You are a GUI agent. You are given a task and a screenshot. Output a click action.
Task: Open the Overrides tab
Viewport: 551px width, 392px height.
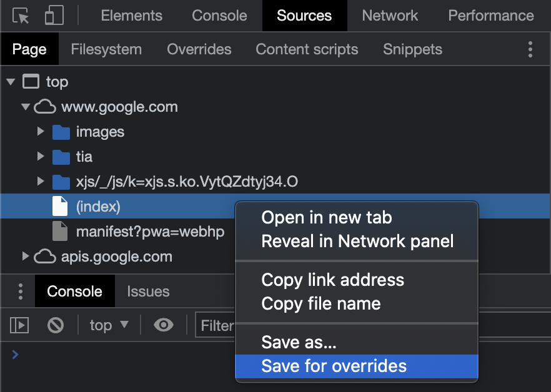click(199, 49)
